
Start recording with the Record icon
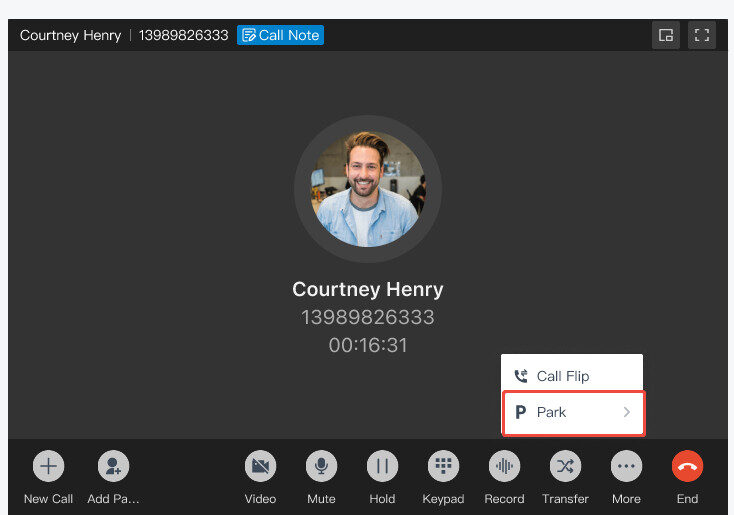(504, 466)
